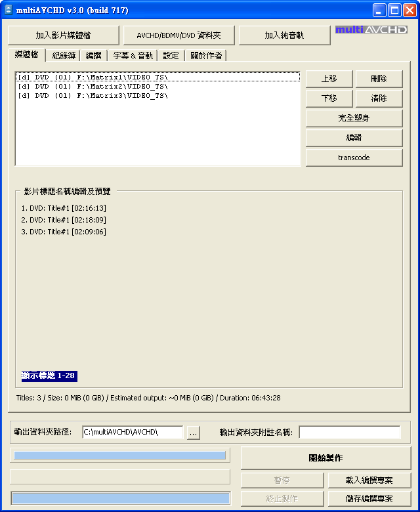The width and height of the screenshot is (420, 512).
Task: Click the 完全塑身 button
Action: click(354, 118)
